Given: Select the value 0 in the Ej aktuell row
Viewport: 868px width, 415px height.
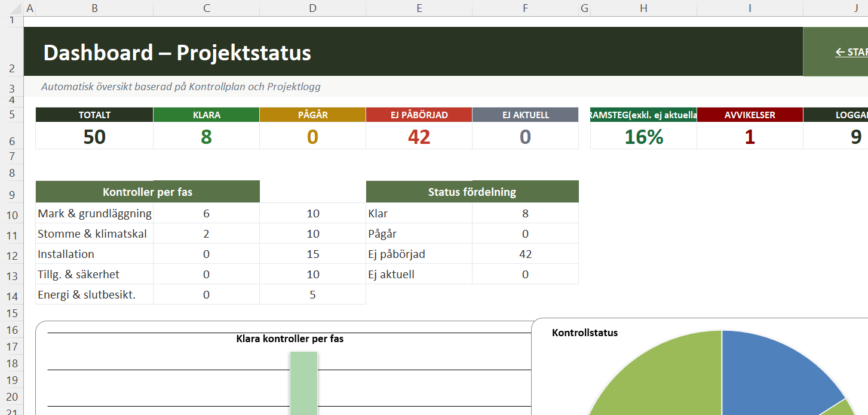Looking at the screenshot, I should [525, 274].
